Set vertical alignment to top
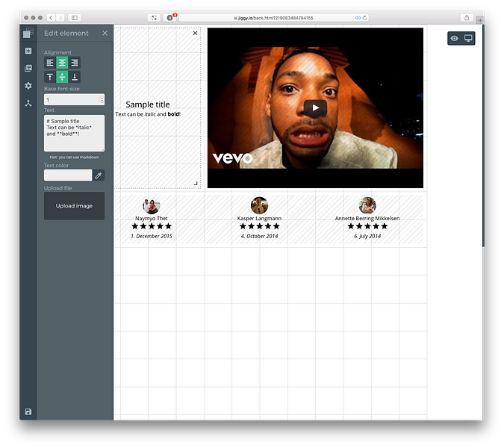The width and height of the screenshot is (504, 448). [x=50, y=77]
